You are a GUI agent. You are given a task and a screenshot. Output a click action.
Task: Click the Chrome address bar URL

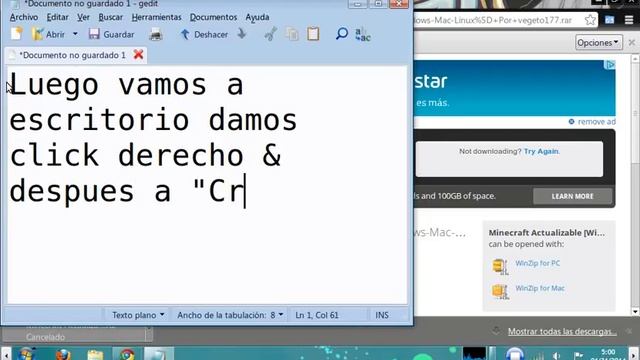493,20
